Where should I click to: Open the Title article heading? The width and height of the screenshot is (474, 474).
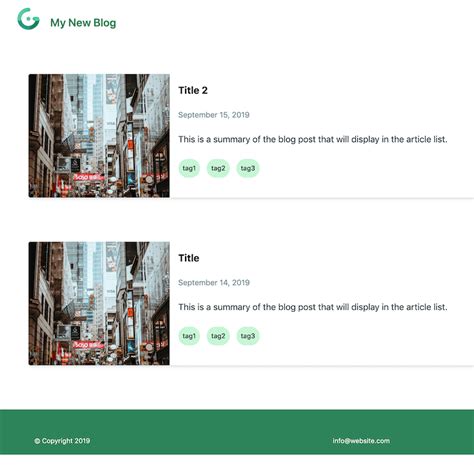point(189,258)
